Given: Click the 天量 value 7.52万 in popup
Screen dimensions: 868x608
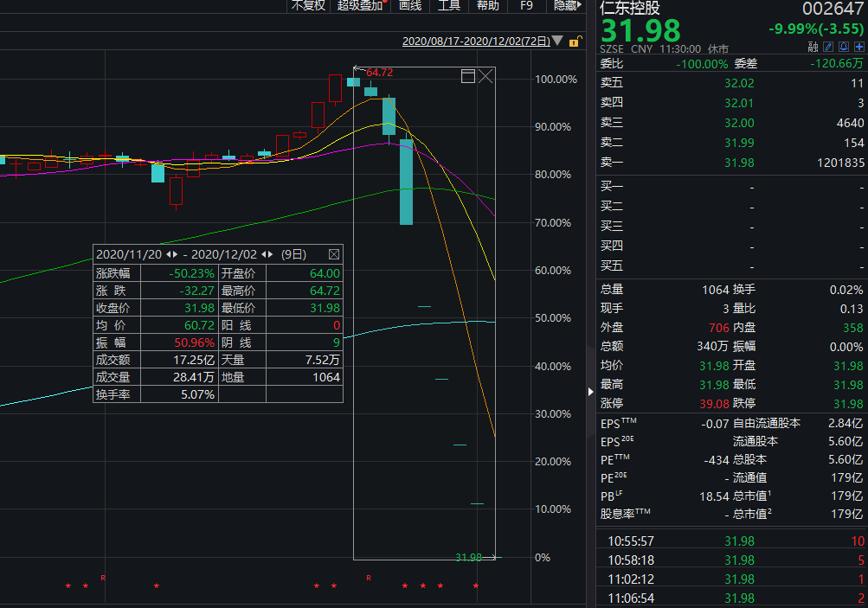Looking at the screenshot, I should pos(323,360).
